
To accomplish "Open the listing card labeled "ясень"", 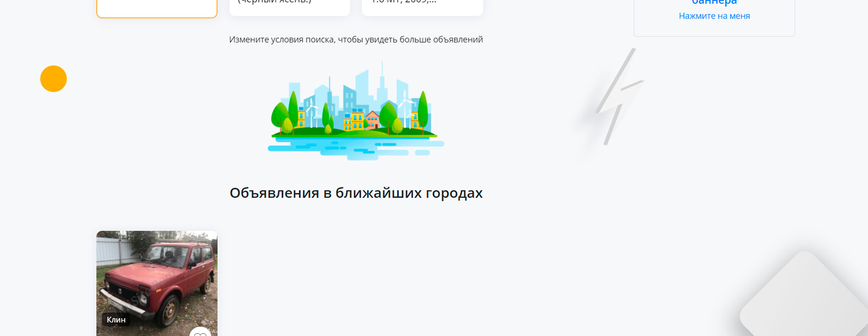I will (x=290, y=7).
